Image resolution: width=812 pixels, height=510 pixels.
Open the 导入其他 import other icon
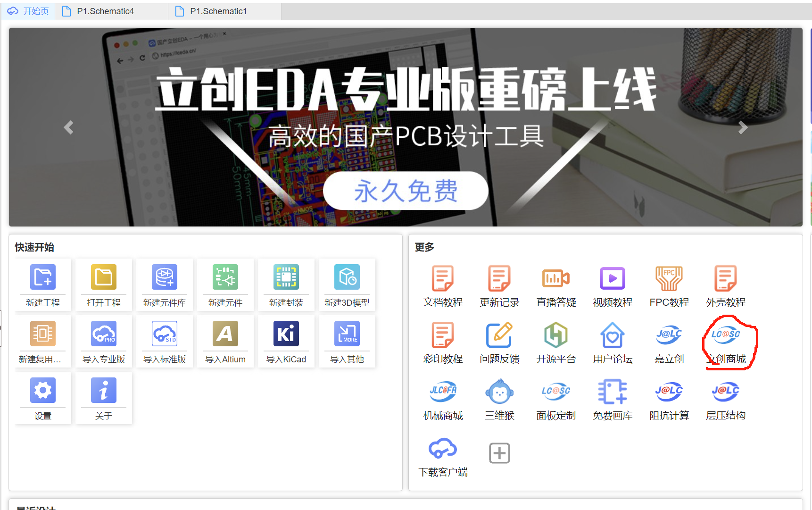[x=347, y=334]
